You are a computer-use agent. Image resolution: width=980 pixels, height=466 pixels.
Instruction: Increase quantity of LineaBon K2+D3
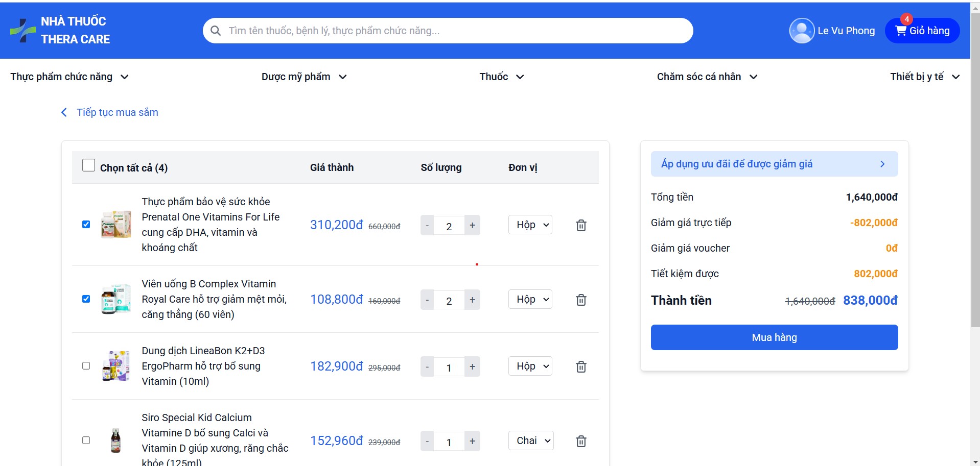tap(472, 366)
